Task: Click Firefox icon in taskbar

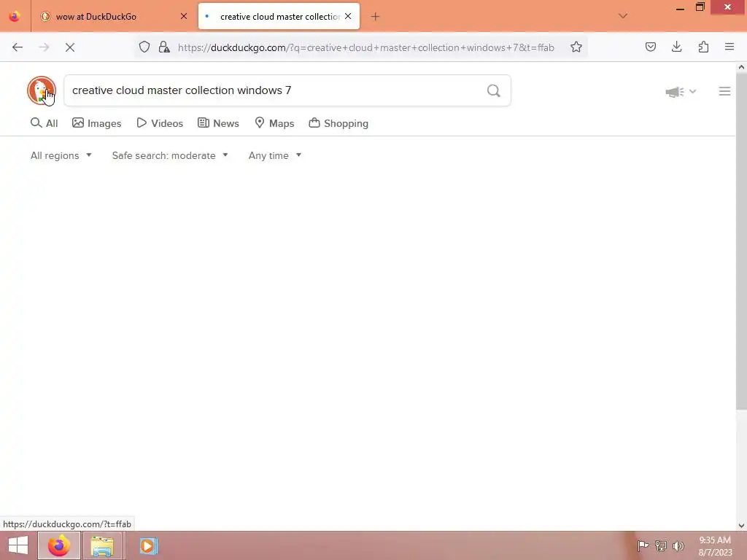Action: coord(59,545)
